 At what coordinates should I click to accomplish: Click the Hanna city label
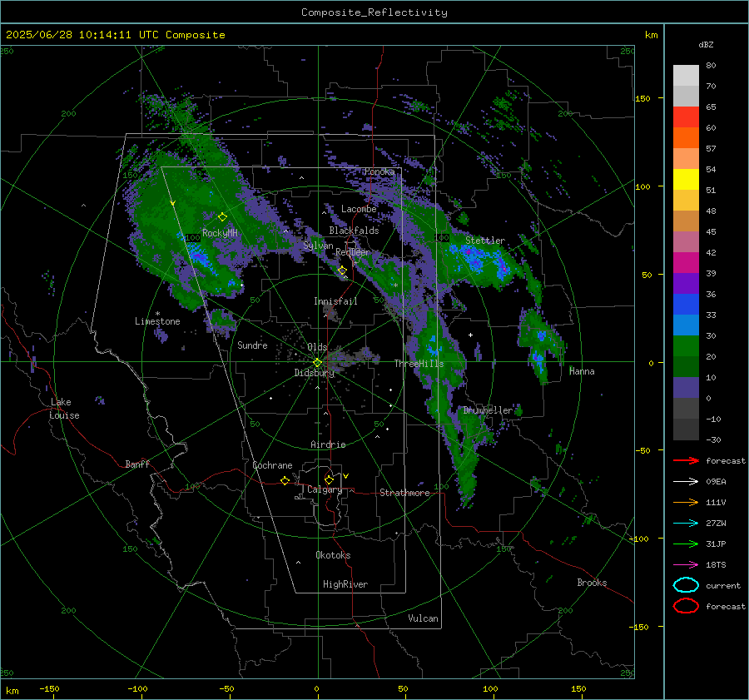coord(582,371)
